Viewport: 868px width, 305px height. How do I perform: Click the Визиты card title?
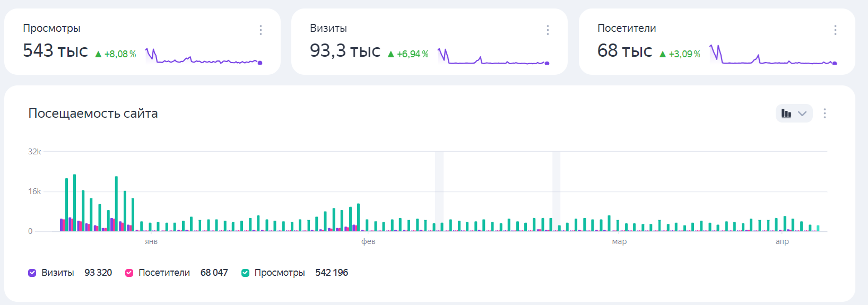pos(328,28)
